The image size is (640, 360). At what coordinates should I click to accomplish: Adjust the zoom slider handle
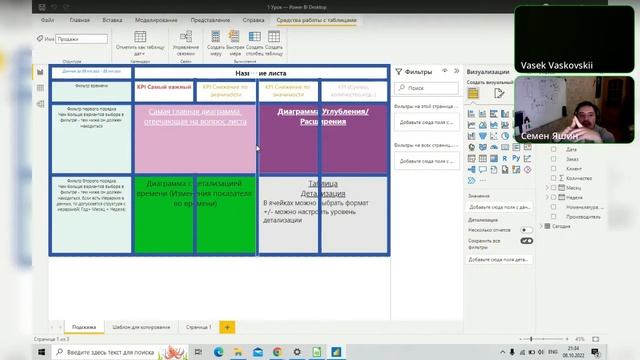(x=531, y=339)
